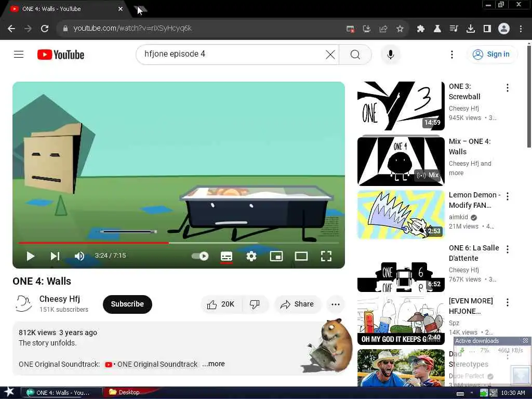Go back in browser history

[11, 29]
